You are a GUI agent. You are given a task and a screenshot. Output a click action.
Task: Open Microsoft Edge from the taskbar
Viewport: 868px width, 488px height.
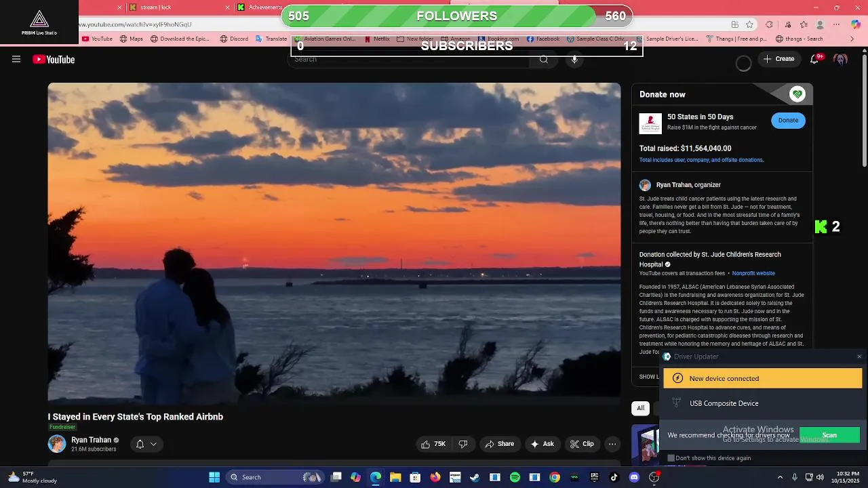coord(376,477)
